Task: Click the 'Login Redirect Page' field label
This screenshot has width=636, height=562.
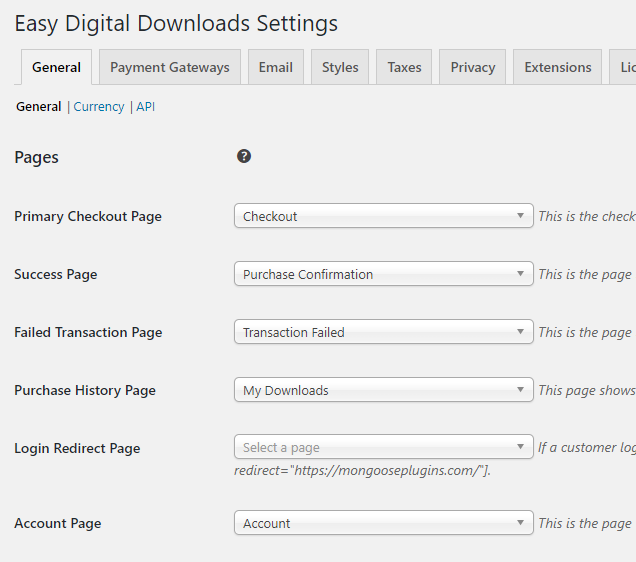Action: pyautogui.click(x=77, y=448)
